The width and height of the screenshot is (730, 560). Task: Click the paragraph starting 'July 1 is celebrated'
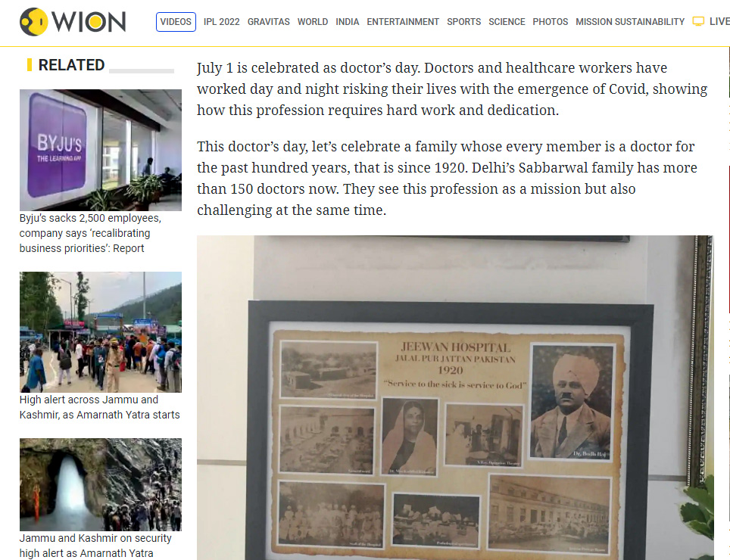452,89
